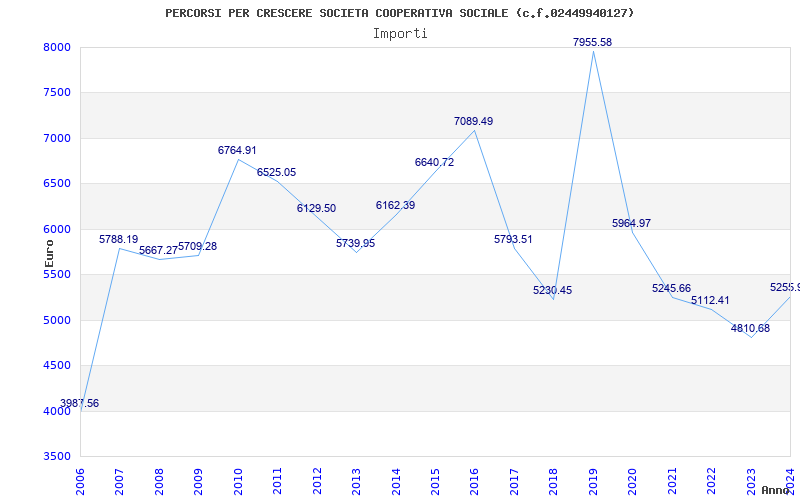
Task: Click the 5788.19 data label
Action: [118, 239]
